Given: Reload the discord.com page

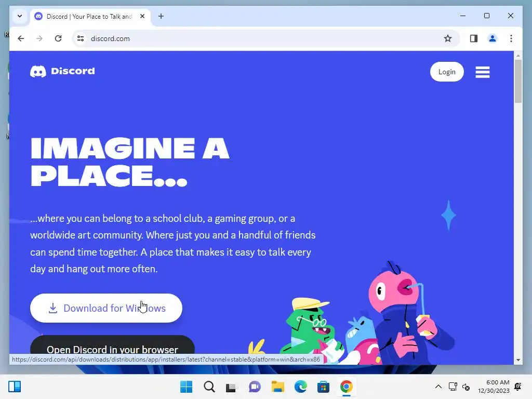Looking at the screenshot, I should [58, 38].
